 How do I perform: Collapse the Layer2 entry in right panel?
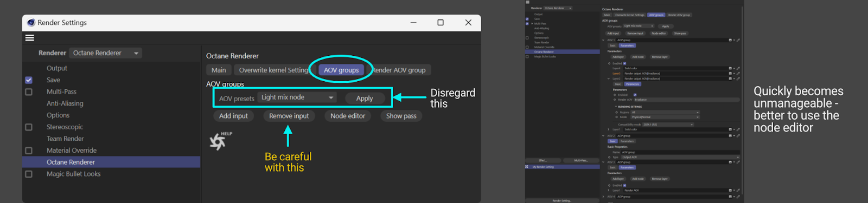[609, 79]
